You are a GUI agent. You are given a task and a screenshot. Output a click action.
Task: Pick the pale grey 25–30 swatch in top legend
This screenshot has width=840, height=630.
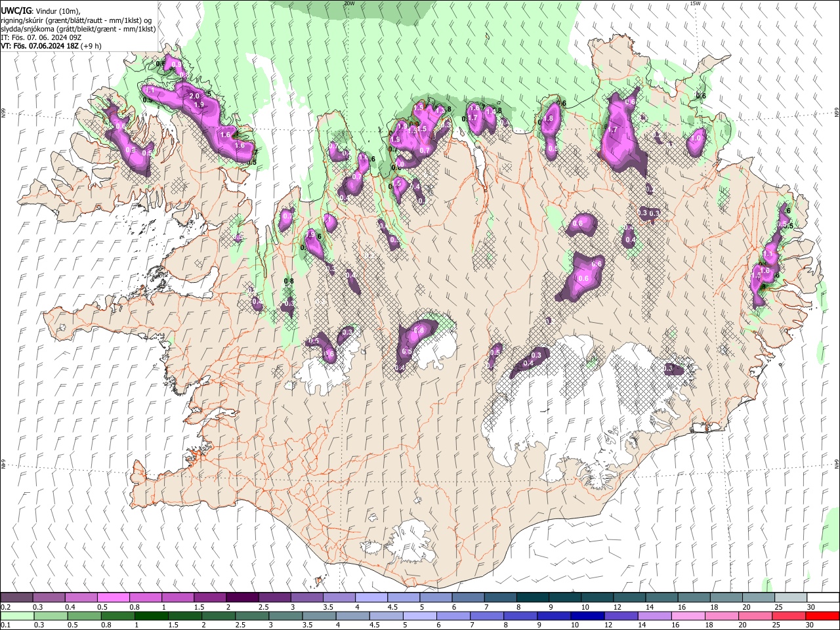[791, 598]
